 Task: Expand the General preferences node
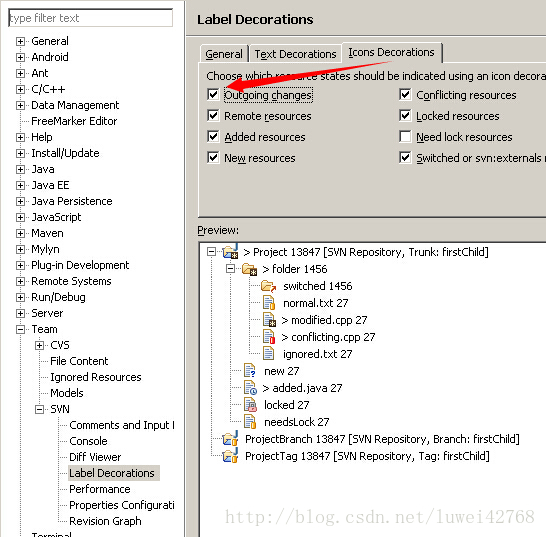(x=20, y=41)
